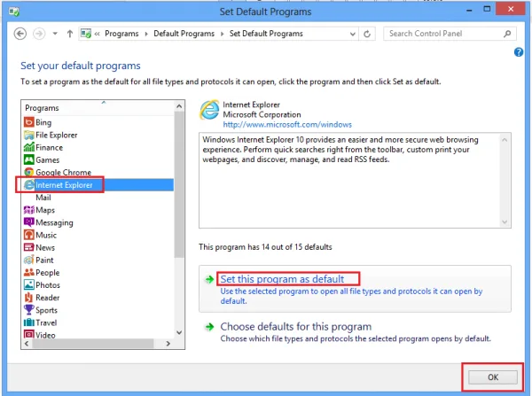Click the horizontal scroll left arrow

click(27, 344)
